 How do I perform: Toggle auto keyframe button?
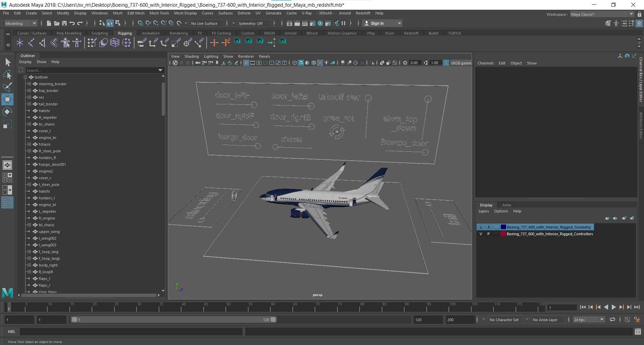[627, 319]
